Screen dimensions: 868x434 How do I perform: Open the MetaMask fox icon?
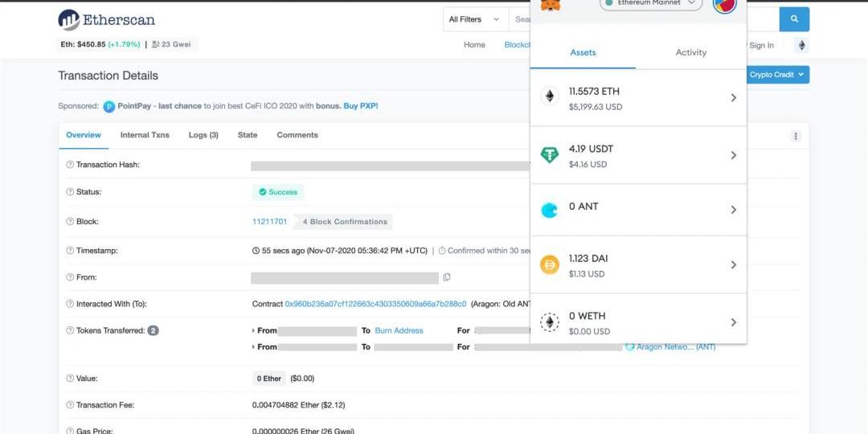(x=551, y=5)
